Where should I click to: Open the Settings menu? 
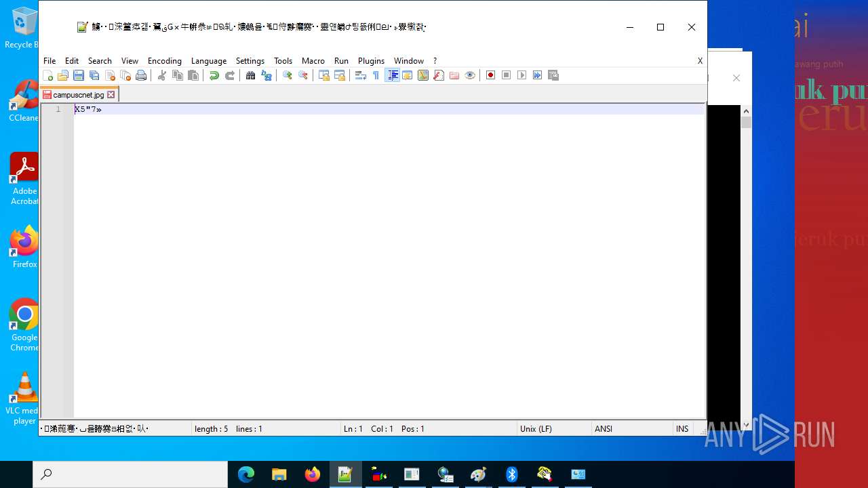[x=250, y=61]
